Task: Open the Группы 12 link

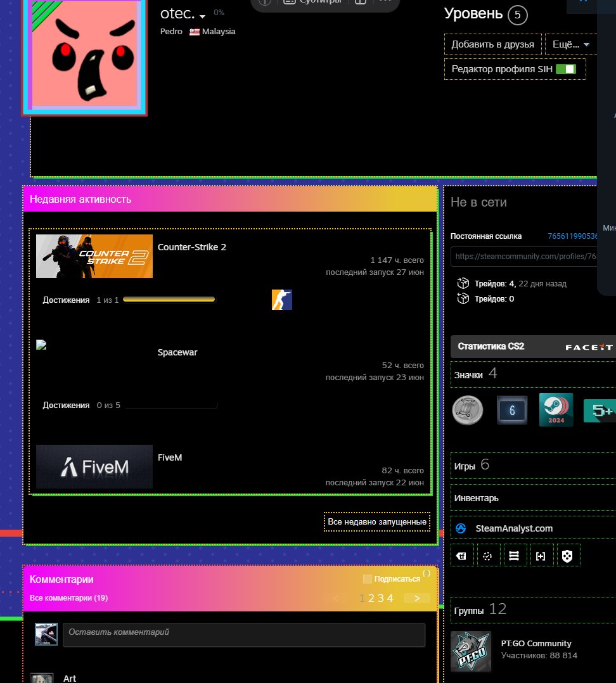Action: 480,610
